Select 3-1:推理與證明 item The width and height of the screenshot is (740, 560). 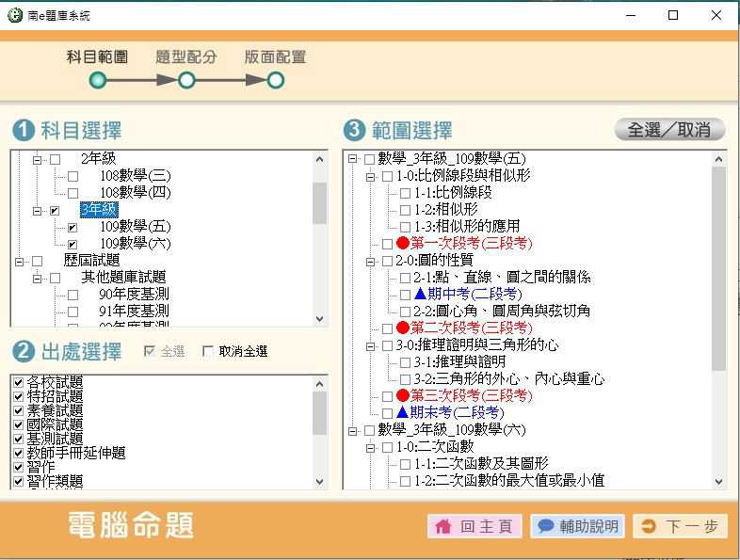459,361
